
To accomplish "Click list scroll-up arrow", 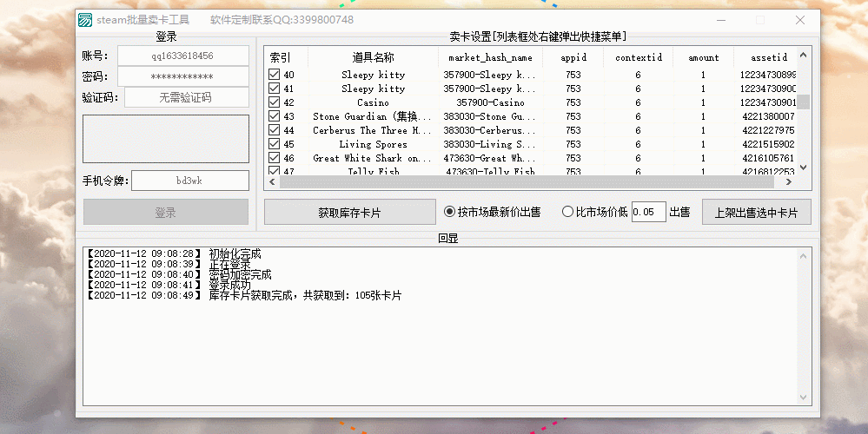I will click(x=803, y=55).
